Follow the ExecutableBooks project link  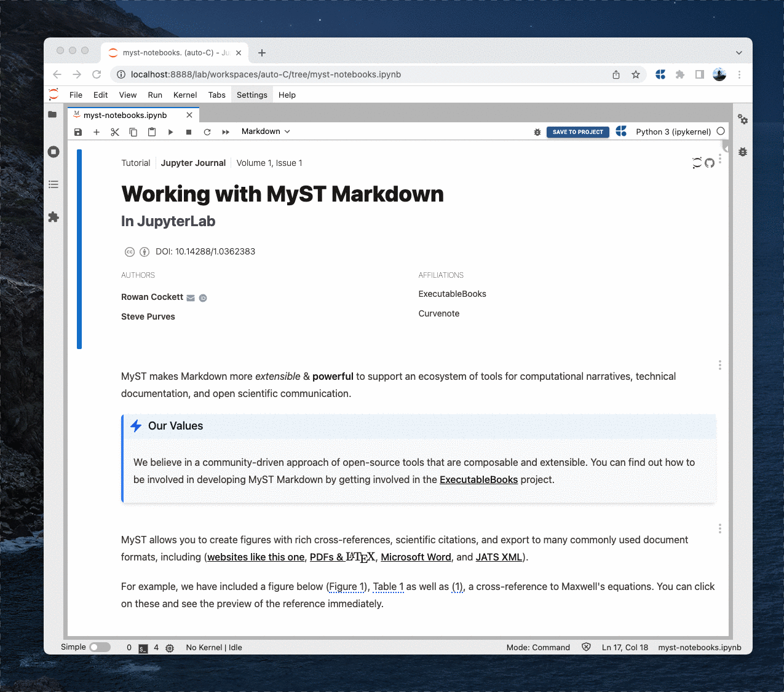point(478,479)
